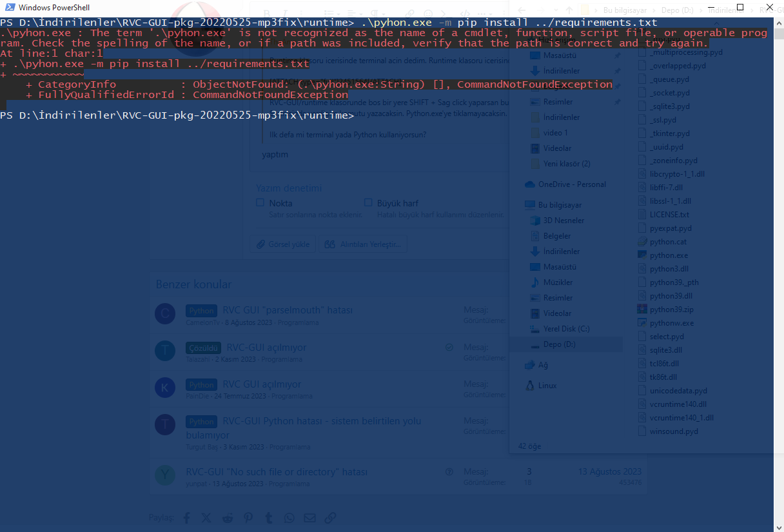
Task: Click Görsel yükle button in the browser
Action: 282,244
